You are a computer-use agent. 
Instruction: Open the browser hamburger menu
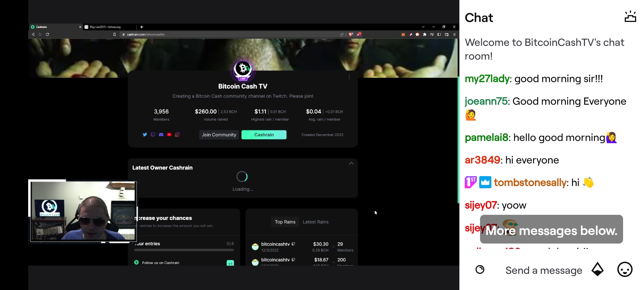(454, 34)
